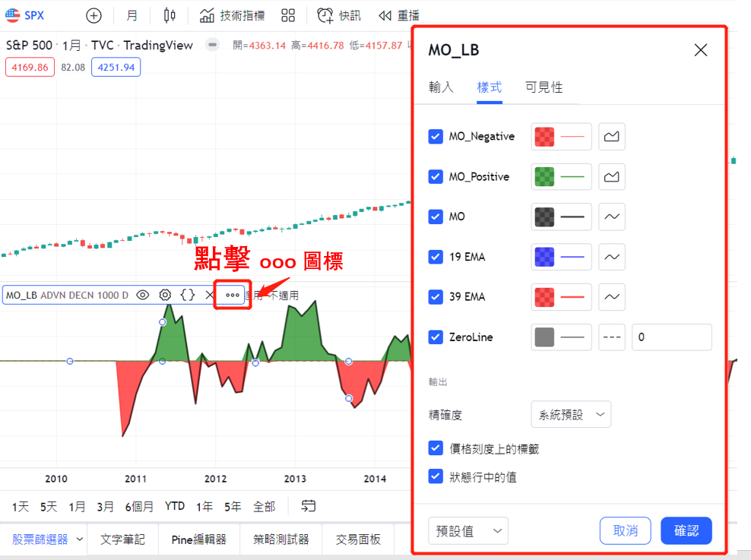Open MO_LB source code braces icon
Viewport: 751px width, 560px height.
tap(188, 295)
